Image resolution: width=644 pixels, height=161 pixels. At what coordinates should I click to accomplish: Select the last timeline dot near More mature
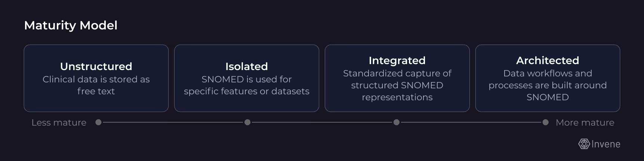[546, 122]
